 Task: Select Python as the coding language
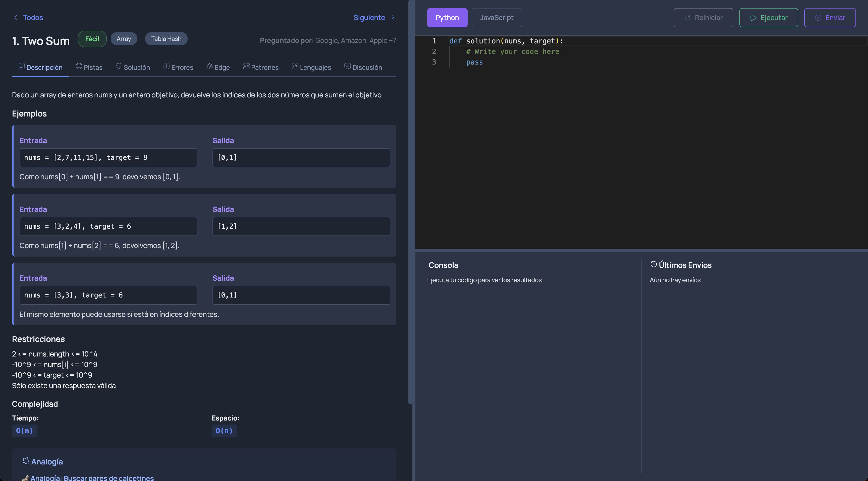pos(447,18)
